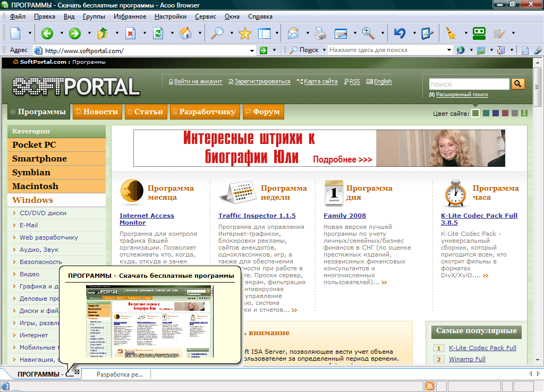Viewport: 544px width, 392px height.
Task: Click the Up one level folder icon
Action: point(103,33)
